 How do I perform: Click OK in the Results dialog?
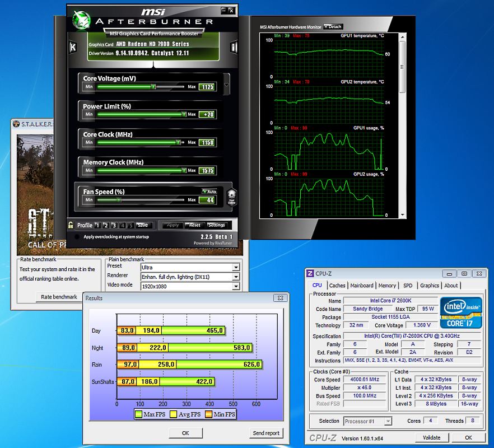[x=185, y=433]
